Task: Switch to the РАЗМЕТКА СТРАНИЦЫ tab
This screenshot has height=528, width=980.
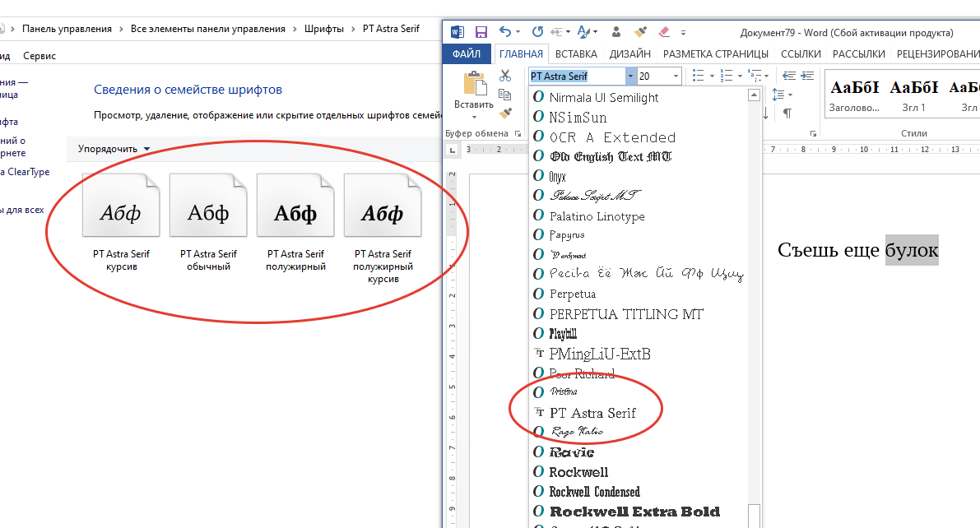Action: coord(716,53)
